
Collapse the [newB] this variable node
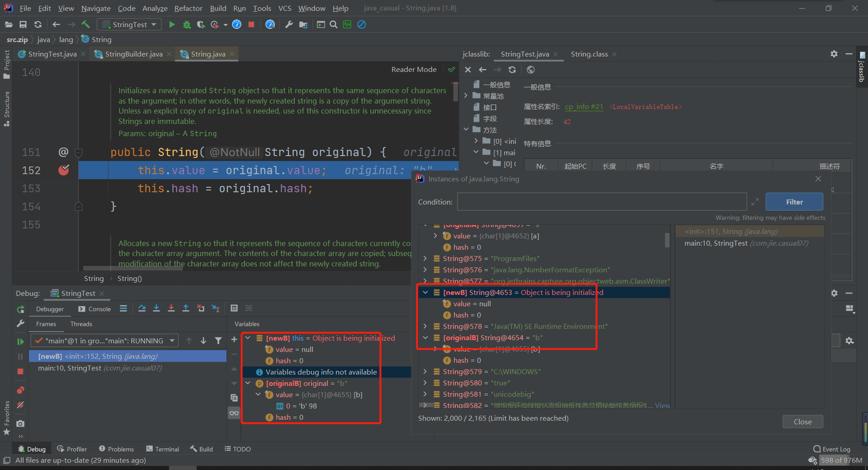(248, 338)
